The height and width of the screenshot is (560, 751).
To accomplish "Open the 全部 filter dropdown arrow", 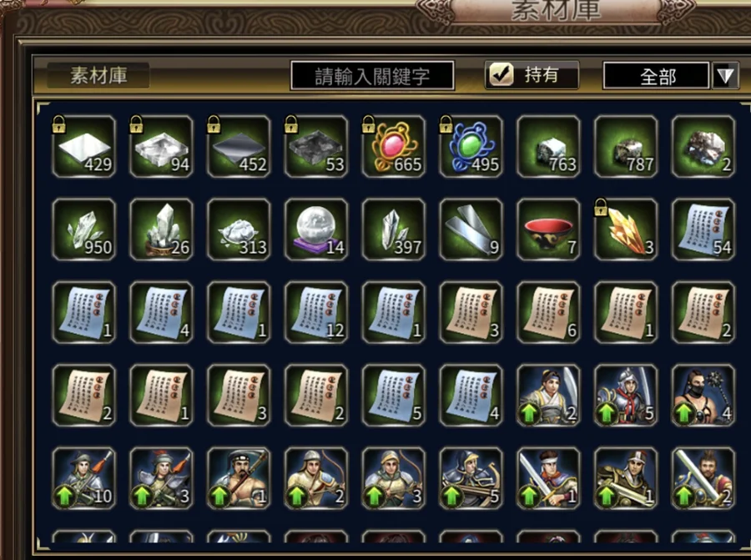I will tap(725, 76).
